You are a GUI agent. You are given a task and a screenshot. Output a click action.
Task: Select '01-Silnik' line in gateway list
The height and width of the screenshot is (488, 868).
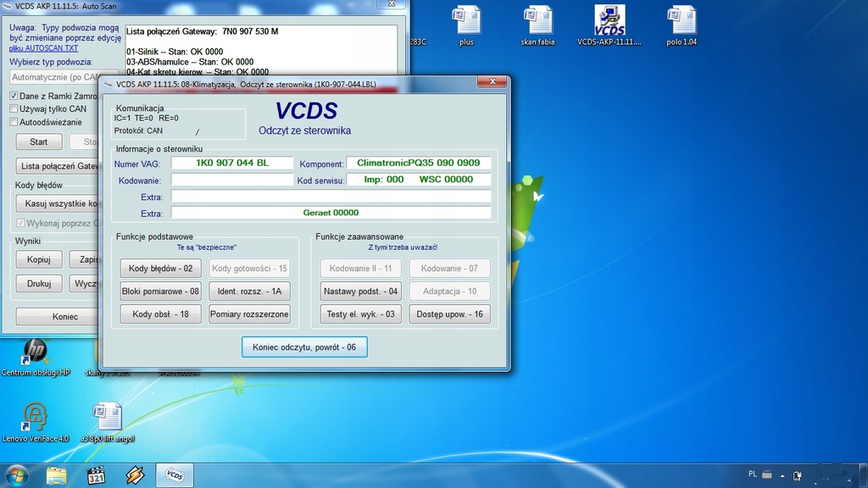(175, 52)
